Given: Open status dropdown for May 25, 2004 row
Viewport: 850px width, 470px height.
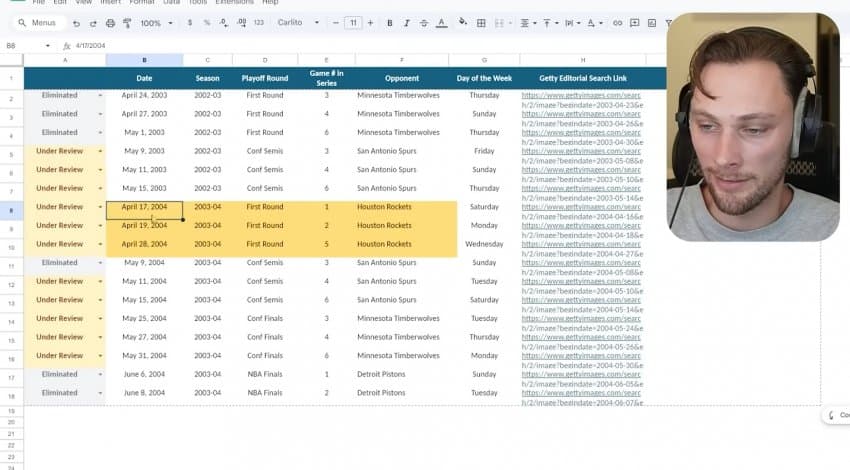Looking at the screenshot, I should click(100, 319).
